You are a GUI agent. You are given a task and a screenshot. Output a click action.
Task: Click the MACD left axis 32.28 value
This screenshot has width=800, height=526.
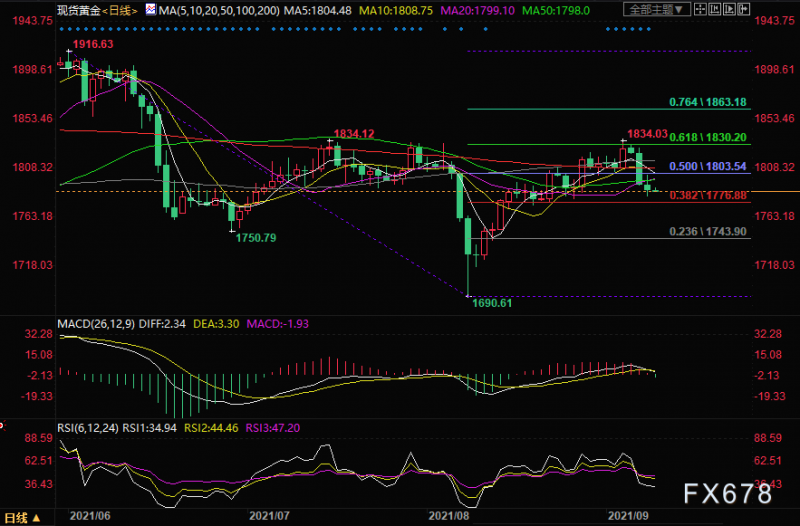39,334
